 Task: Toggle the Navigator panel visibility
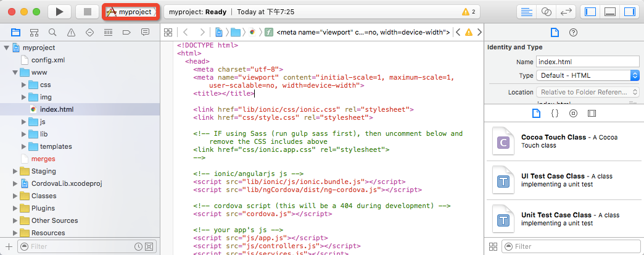click(x=590, y=12)
